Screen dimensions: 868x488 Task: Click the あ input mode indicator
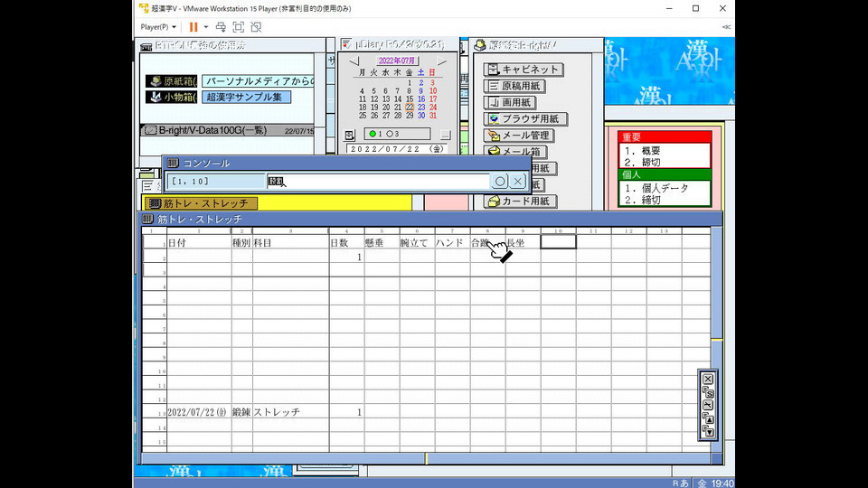pyautogui.click(x=684, y=483)
